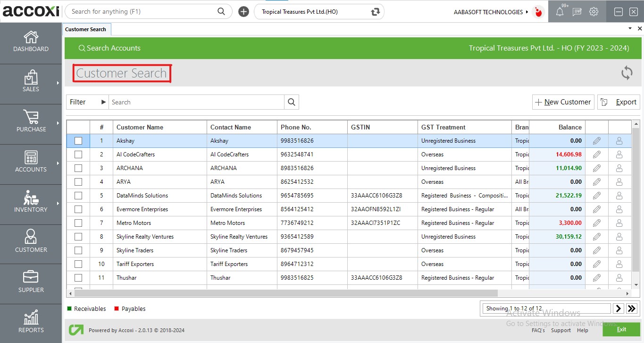The height and width of the screenshot is (343, 644).
Task: Check the box for Skyline Traders
Action: coord(78,250)
